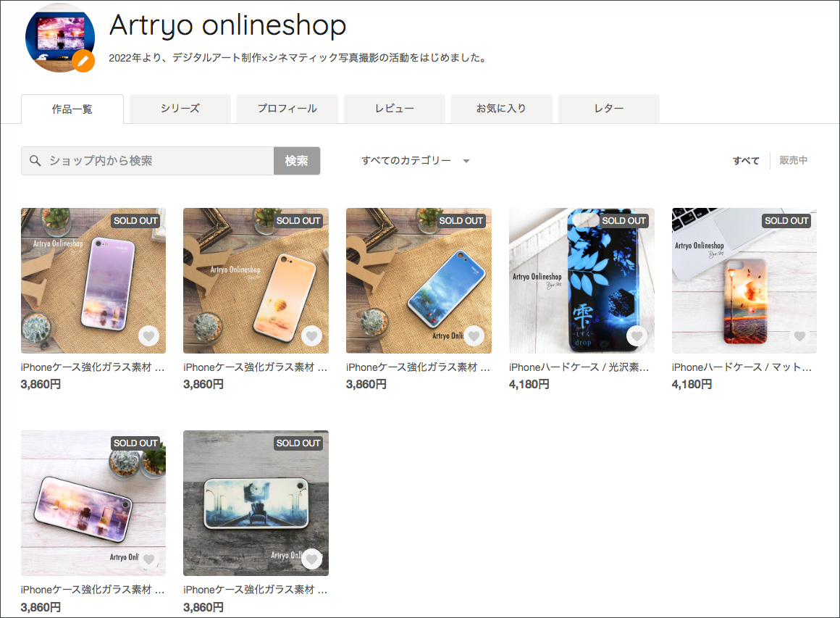This screenshot has height=618, width=840.
Task: Go to the レビュー tab
Action: coord(394,109)
